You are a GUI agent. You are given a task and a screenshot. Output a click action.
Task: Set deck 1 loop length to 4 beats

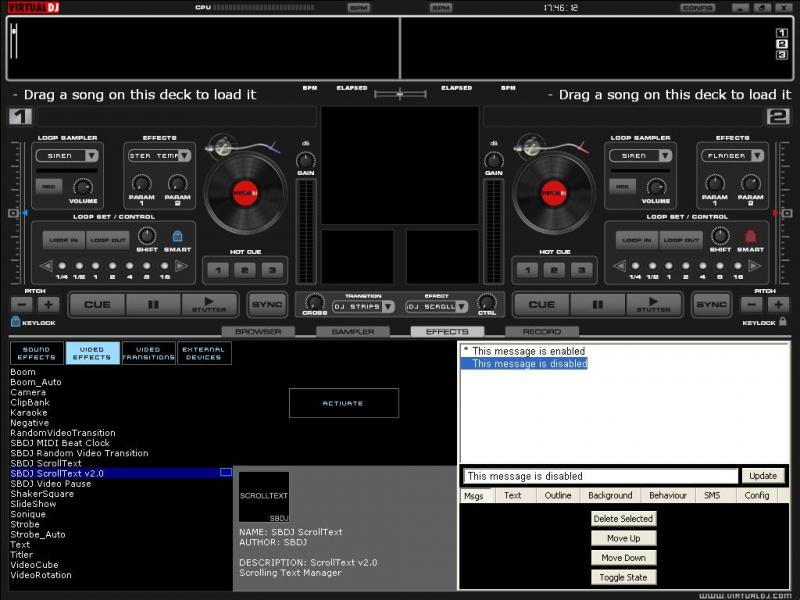(x=130, y=266)
